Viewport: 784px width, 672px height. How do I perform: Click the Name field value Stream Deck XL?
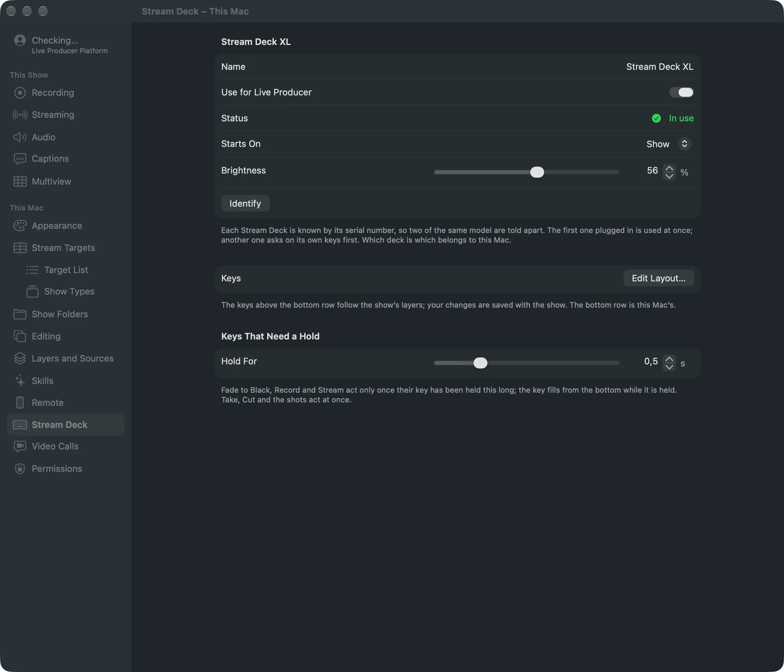point(660,67)
